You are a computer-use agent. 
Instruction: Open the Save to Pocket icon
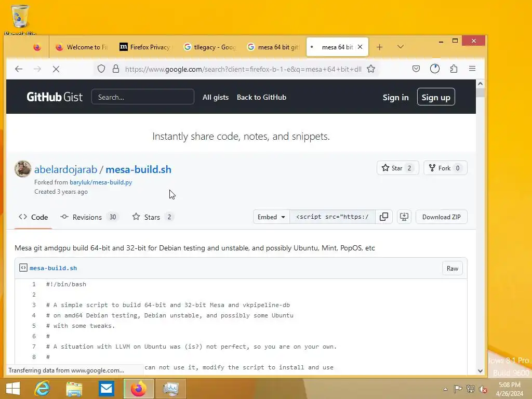pyautogui.click(x=416, y=69)
